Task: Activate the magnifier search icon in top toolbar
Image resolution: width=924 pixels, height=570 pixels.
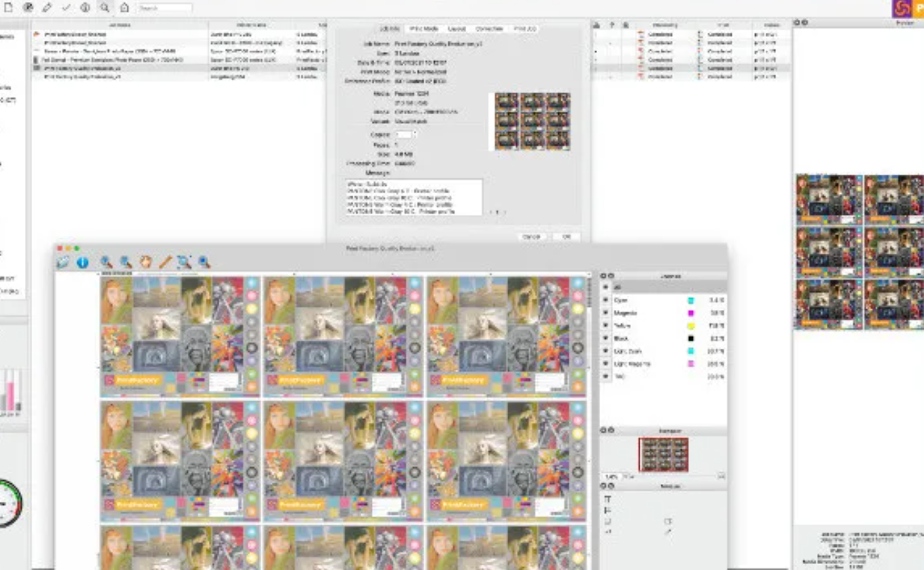Action: click(x=105, y=7)
